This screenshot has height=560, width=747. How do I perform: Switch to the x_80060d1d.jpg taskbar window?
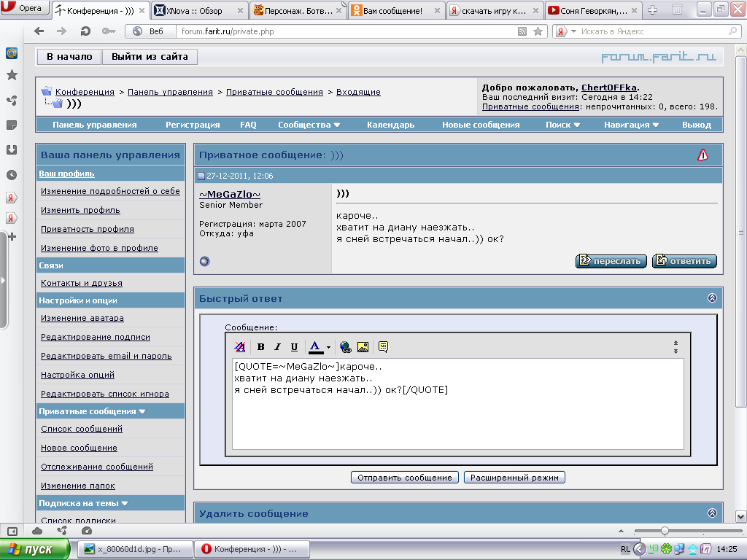(x=135, y=549)
